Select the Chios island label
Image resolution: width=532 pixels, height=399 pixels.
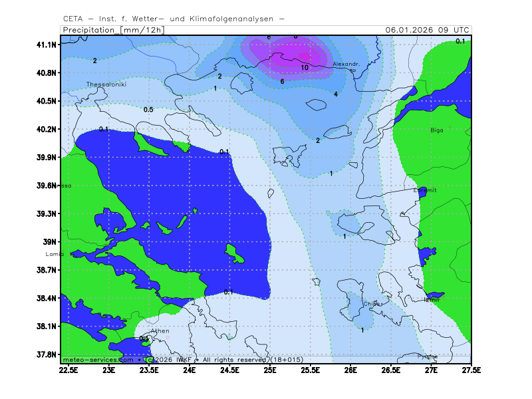371,304
